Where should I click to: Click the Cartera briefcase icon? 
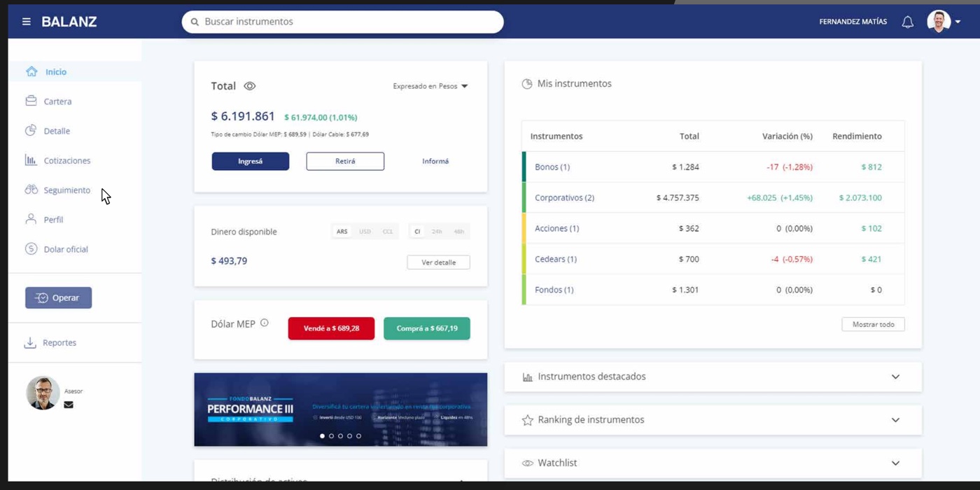[x=31, y=101]
